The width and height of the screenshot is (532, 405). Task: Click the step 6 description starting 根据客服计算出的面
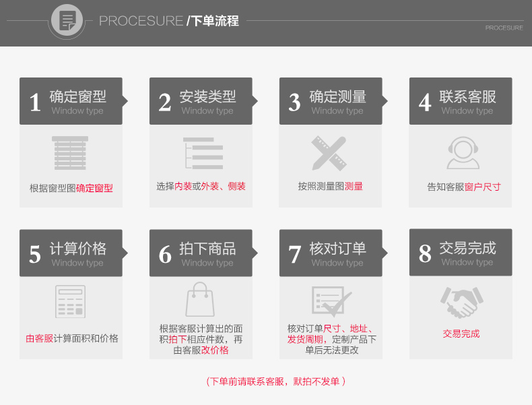(x=201, y=339)
